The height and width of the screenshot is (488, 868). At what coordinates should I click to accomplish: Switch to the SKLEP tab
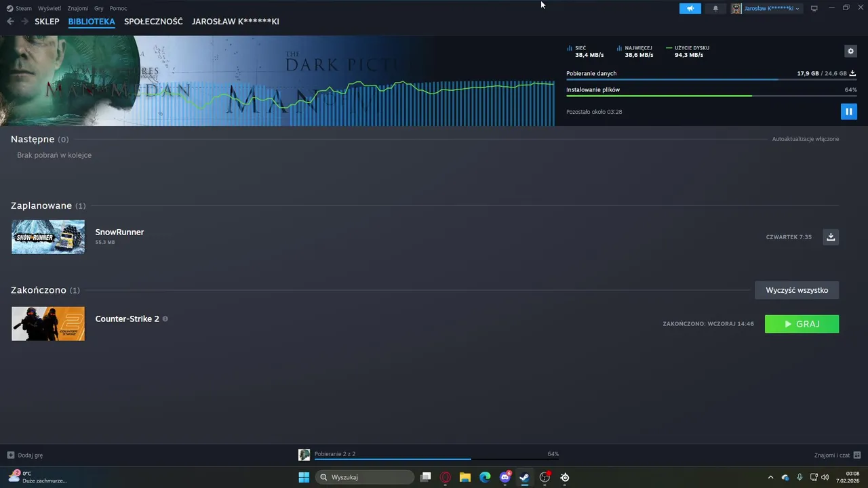47,21
